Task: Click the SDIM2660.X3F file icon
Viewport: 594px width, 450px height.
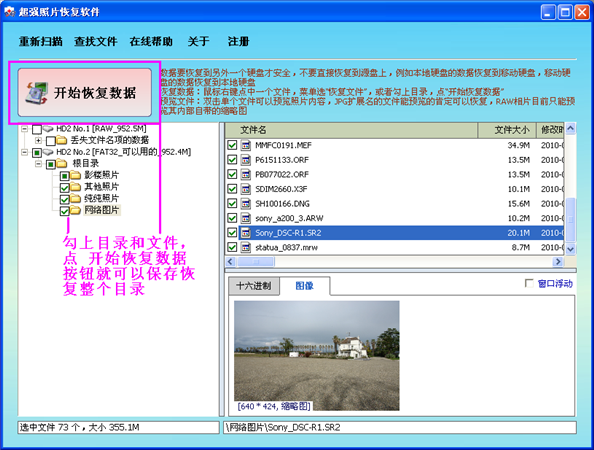Action: coord(246,189)
